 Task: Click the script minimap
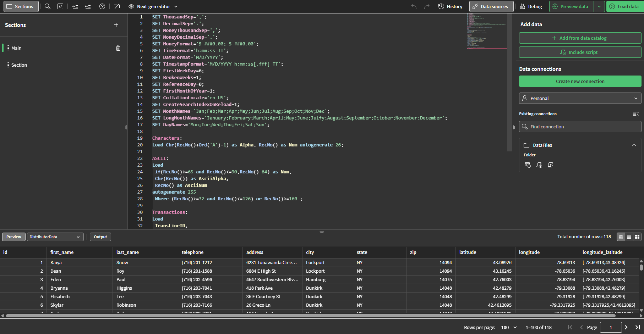(487, 31)
